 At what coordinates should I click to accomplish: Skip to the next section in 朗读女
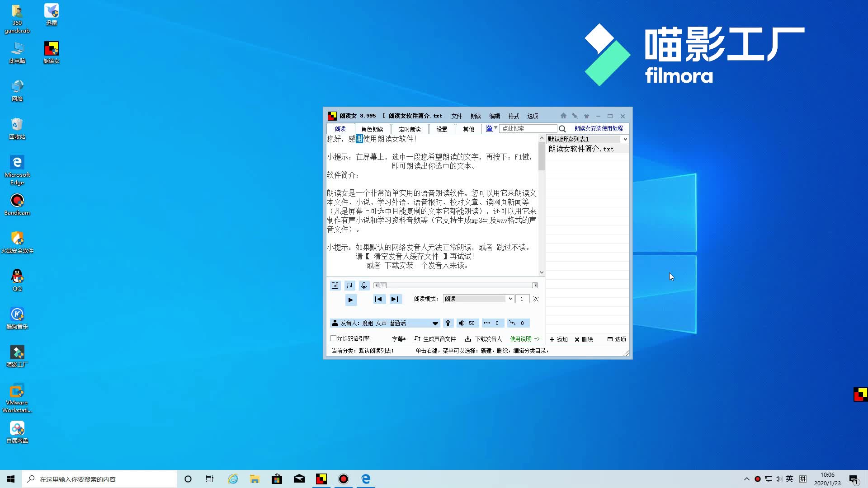click(x=395, y=299)
